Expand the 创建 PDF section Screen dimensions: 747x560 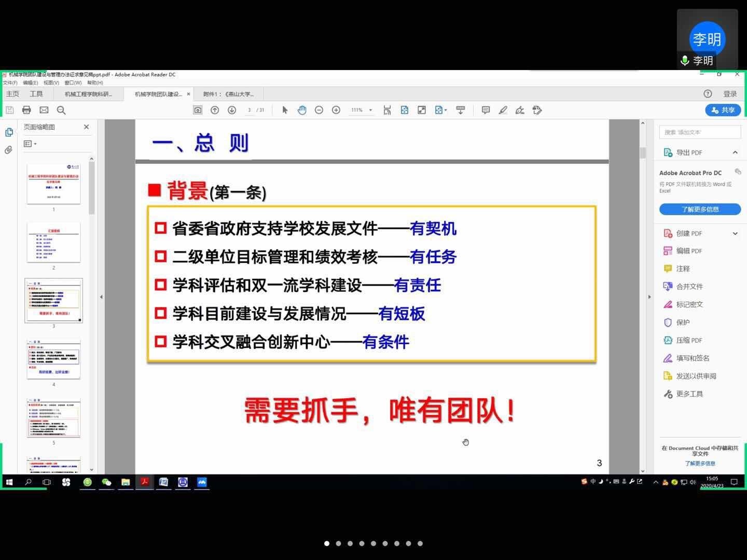(735, 233)
